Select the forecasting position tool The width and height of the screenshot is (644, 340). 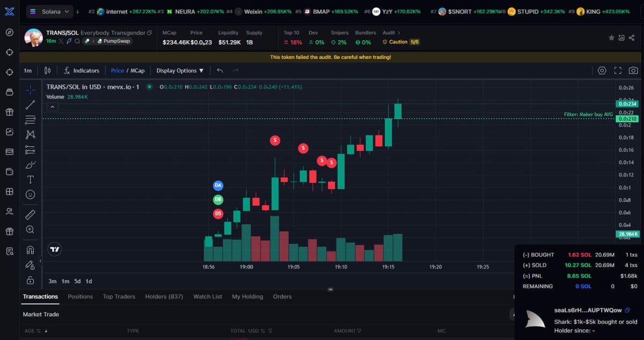coord(30,150)
